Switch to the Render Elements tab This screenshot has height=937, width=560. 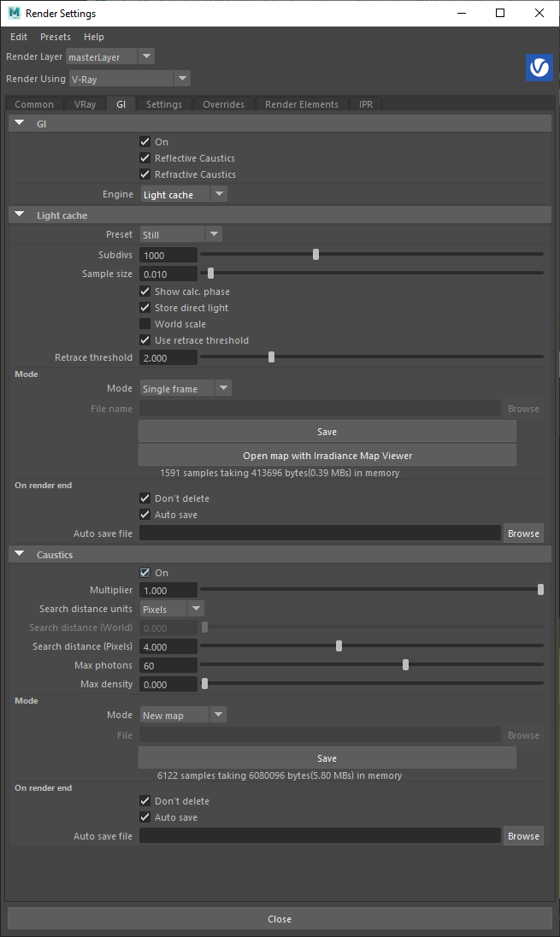point(301,104)
